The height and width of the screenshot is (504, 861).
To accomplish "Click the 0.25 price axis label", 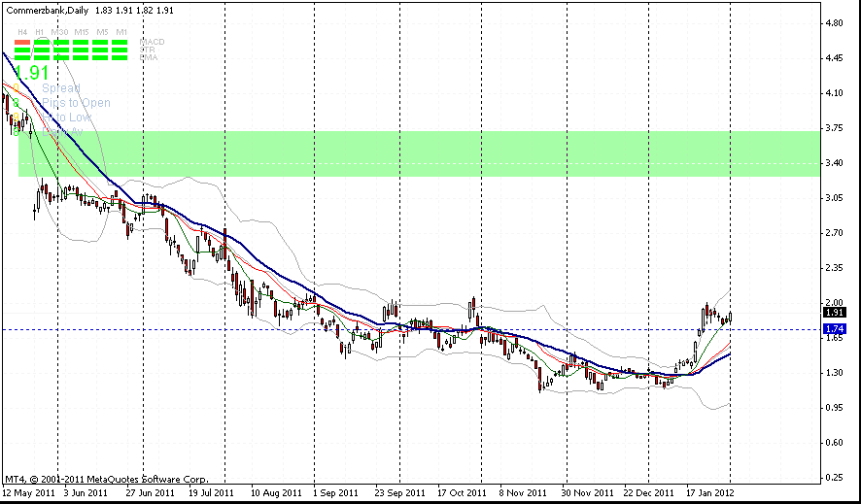I will coord(834,478).
